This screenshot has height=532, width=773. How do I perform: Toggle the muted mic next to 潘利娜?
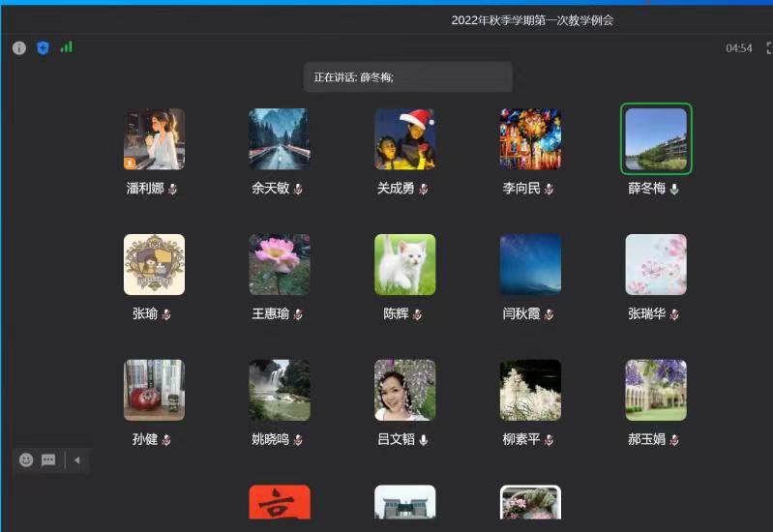[172, 189]
